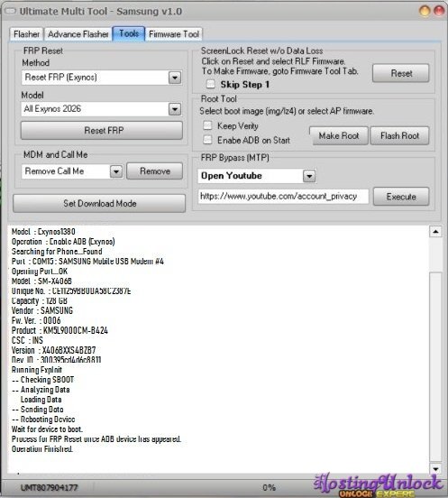Open the Model dropdown showing All Exynos

pos(175,109)
